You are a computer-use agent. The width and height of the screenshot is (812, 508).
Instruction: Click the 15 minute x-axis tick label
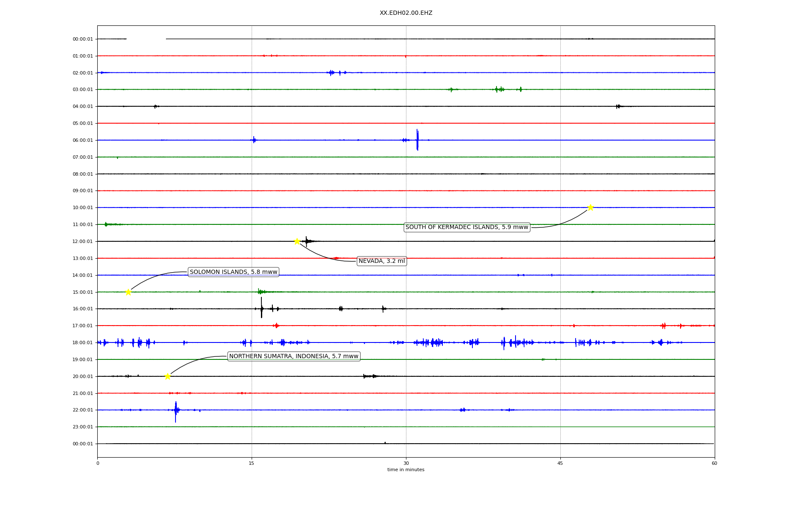coord(252,463)
